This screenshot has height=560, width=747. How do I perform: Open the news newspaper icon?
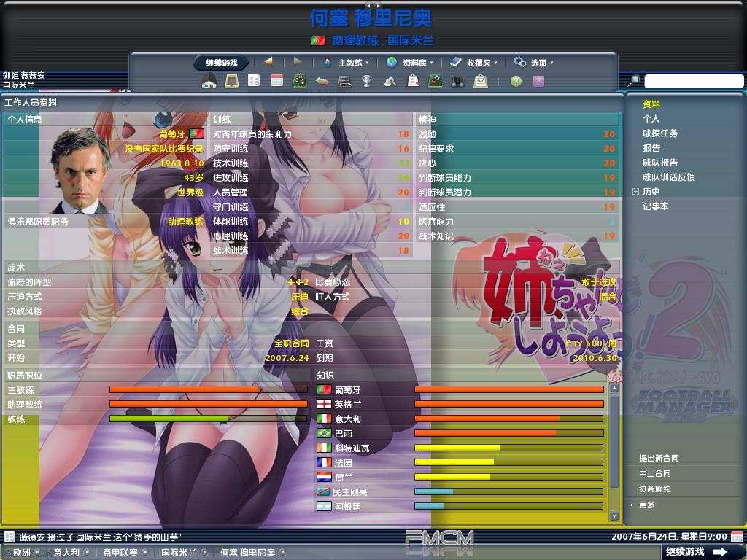[x=254, y=81]
